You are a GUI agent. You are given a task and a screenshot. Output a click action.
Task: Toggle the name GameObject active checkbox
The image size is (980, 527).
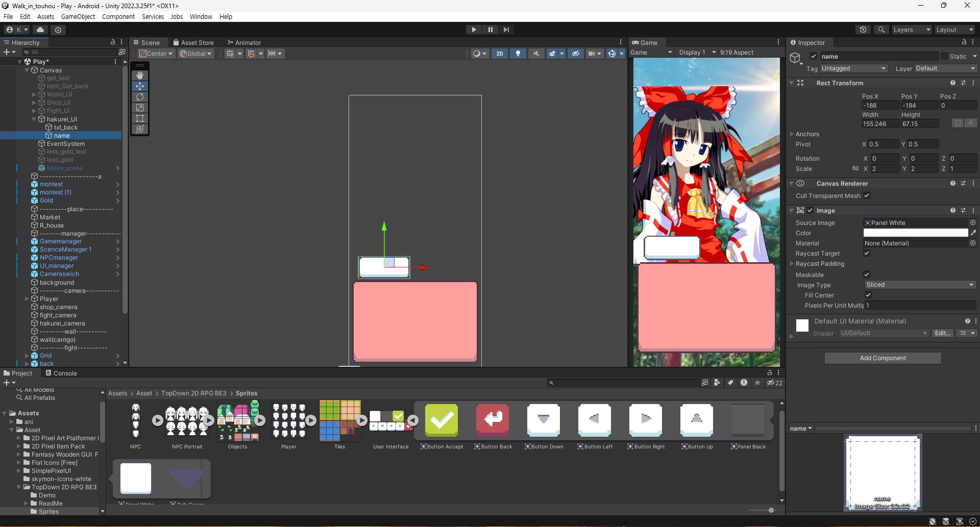[x=814, y=57]
